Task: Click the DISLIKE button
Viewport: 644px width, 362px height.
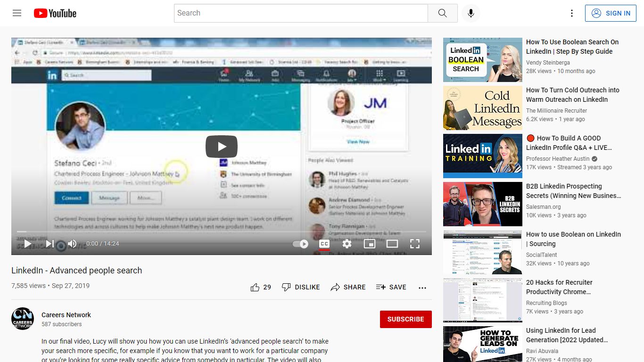Action: [x=301, y=287]
